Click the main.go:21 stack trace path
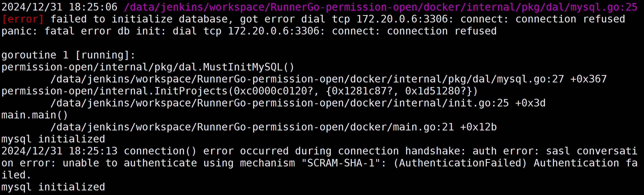This screenshot has height=195, width=644. [252, 127]
